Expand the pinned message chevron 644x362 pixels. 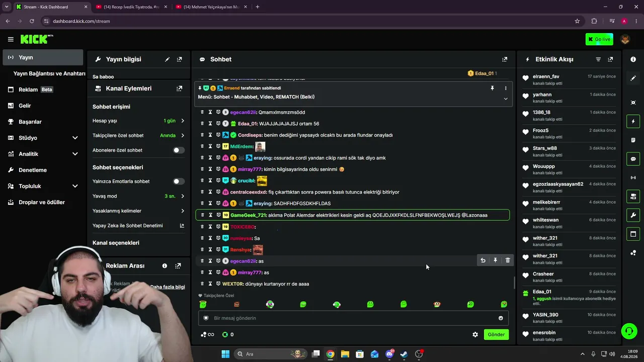coord(506,99)
